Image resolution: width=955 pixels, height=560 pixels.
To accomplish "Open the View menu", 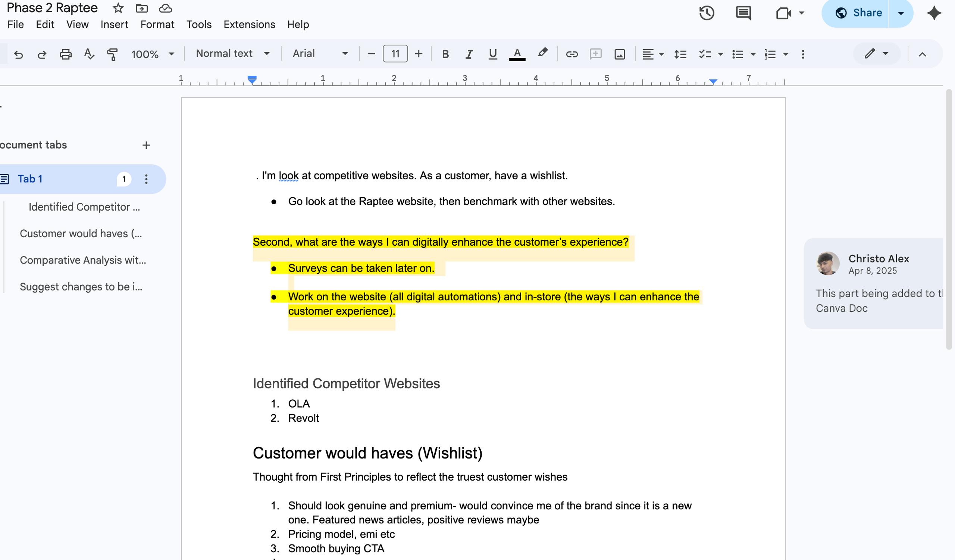I will (x=77, y=25).
